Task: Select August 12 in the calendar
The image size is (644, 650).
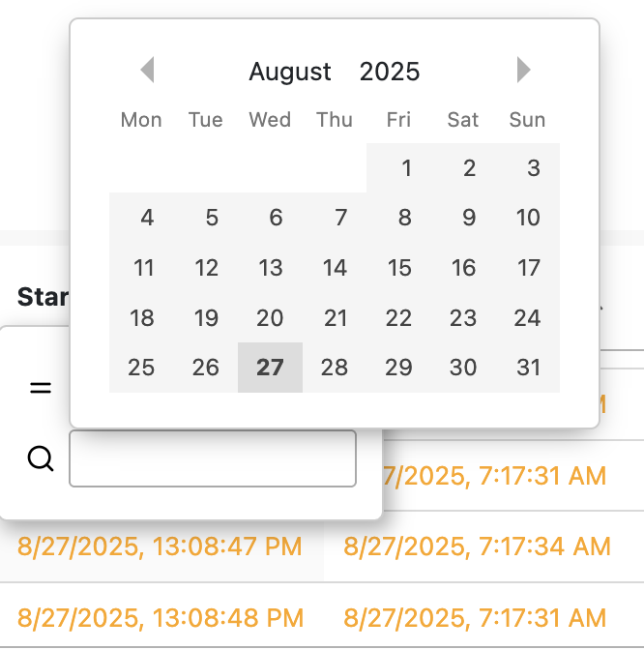Action: pyautogui.click(x=206, y=267)
